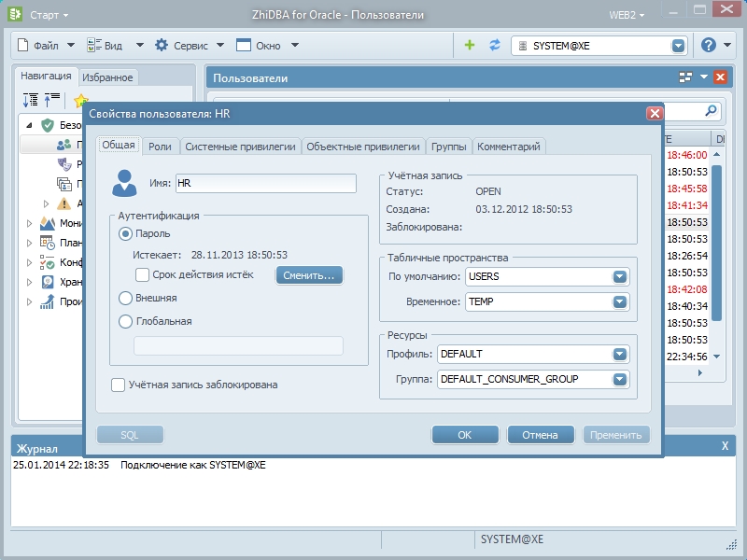
Task: Switch to the Комментарий tab
Action: 508,147
